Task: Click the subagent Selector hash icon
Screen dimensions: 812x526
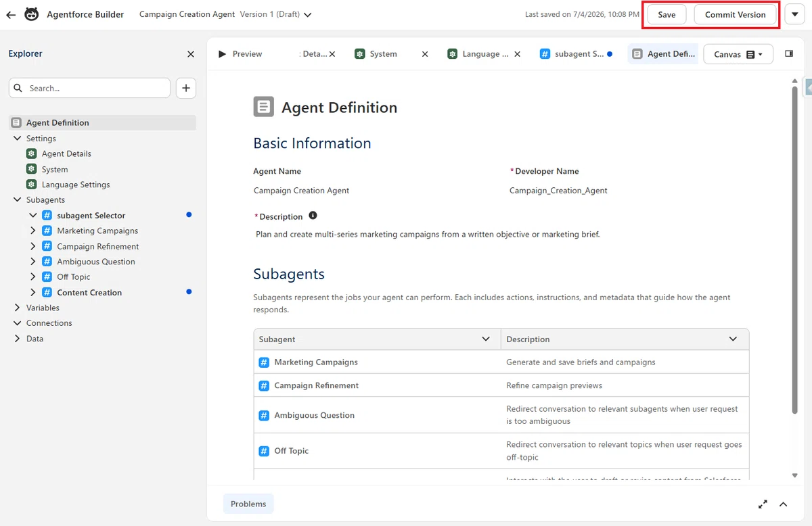Action: (x=47, y=215)
